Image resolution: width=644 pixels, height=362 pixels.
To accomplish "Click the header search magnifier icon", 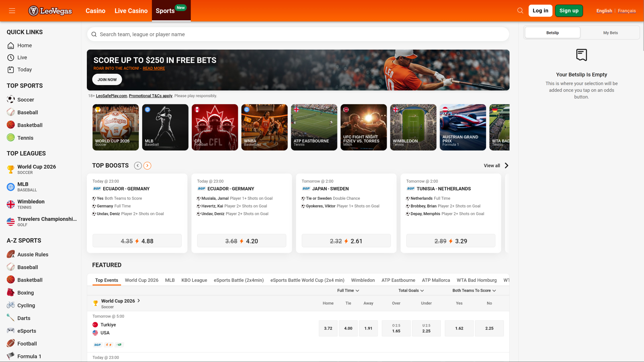I will [x=520, y=11].
